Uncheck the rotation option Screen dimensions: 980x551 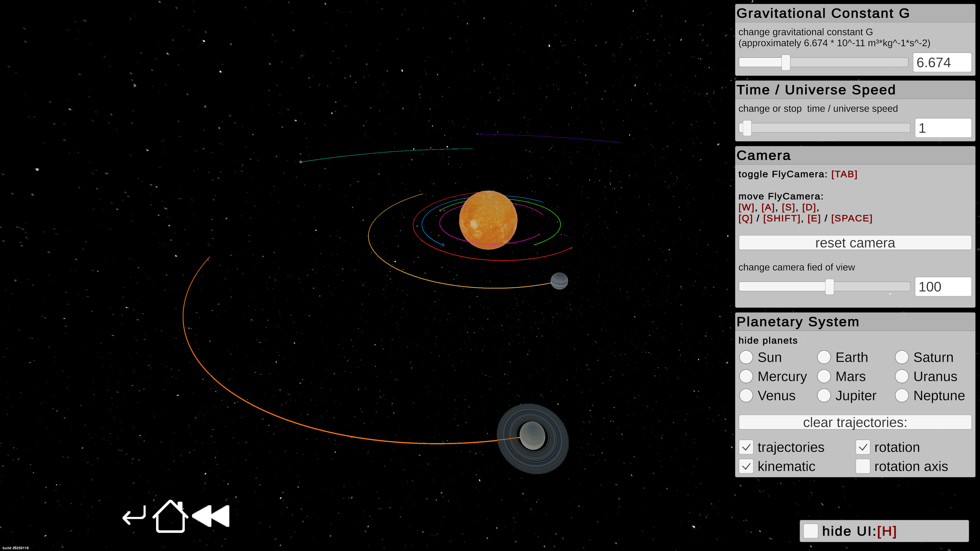(x=863, y=447)
